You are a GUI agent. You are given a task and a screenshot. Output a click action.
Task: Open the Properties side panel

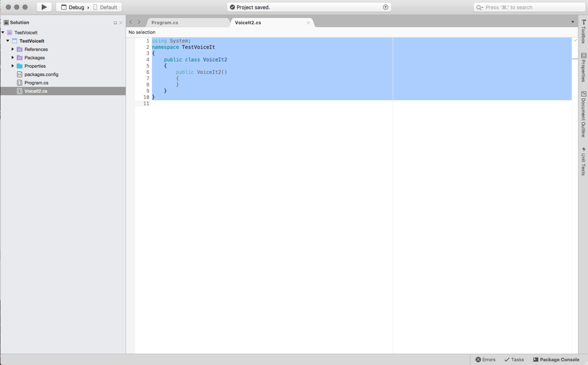(x=583, y=67)
